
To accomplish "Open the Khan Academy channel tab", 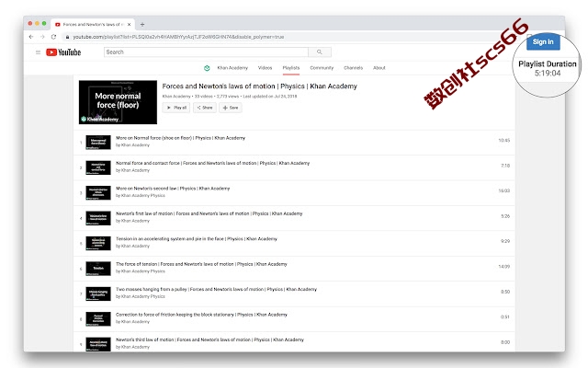I will [232, 68].
